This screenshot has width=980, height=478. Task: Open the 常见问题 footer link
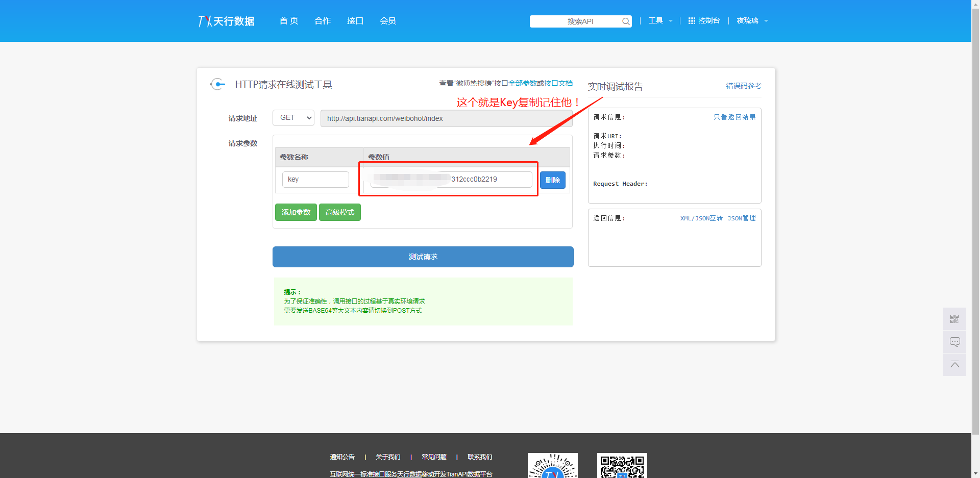434,457
